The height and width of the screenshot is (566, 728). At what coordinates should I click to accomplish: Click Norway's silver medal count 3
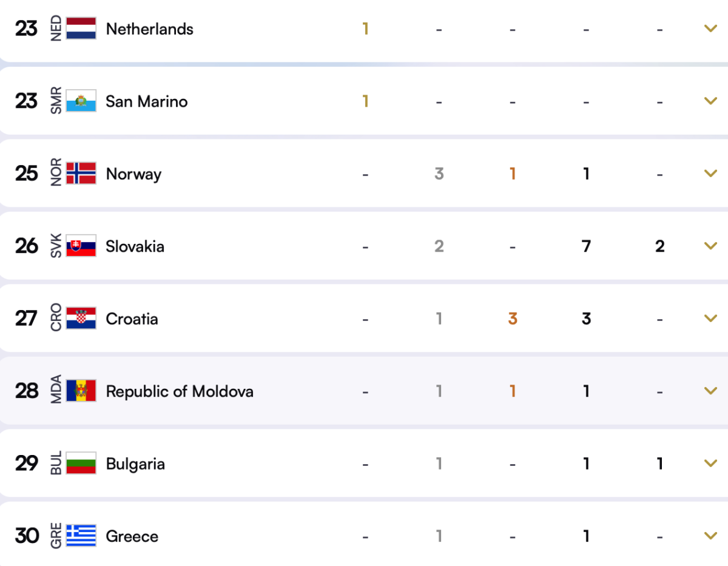pyautogui.click(x=439, y=174)
